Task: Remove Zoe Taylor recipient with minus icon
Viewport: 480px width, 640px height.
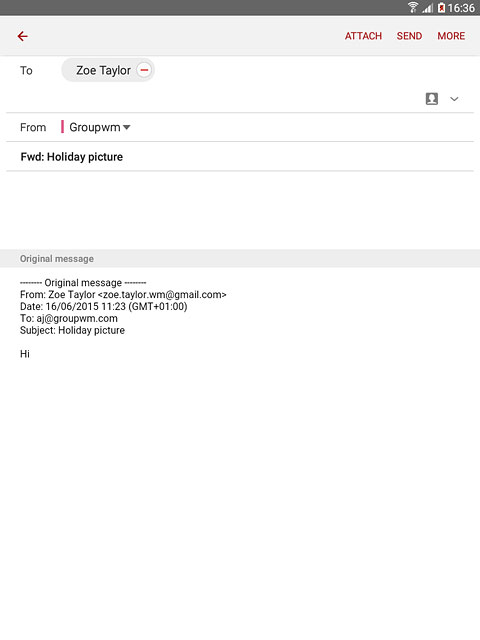Action: coord(144,70)
